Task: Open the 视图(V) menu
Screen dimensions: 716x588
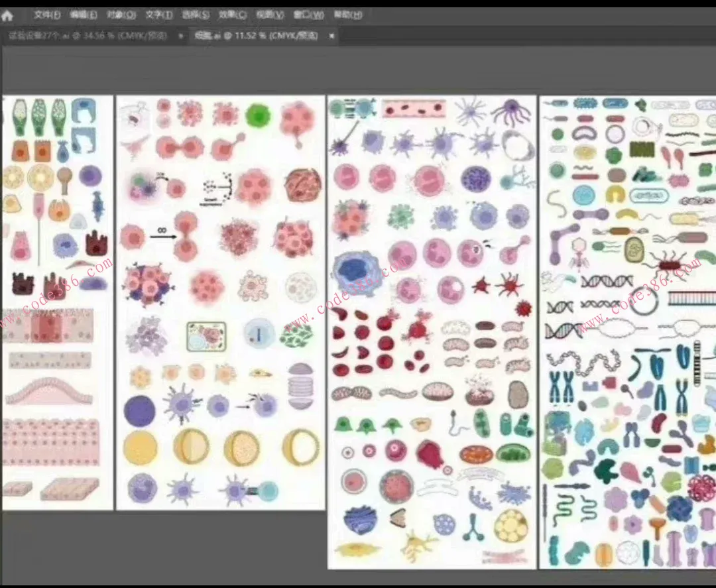Action: coord(270,15)
